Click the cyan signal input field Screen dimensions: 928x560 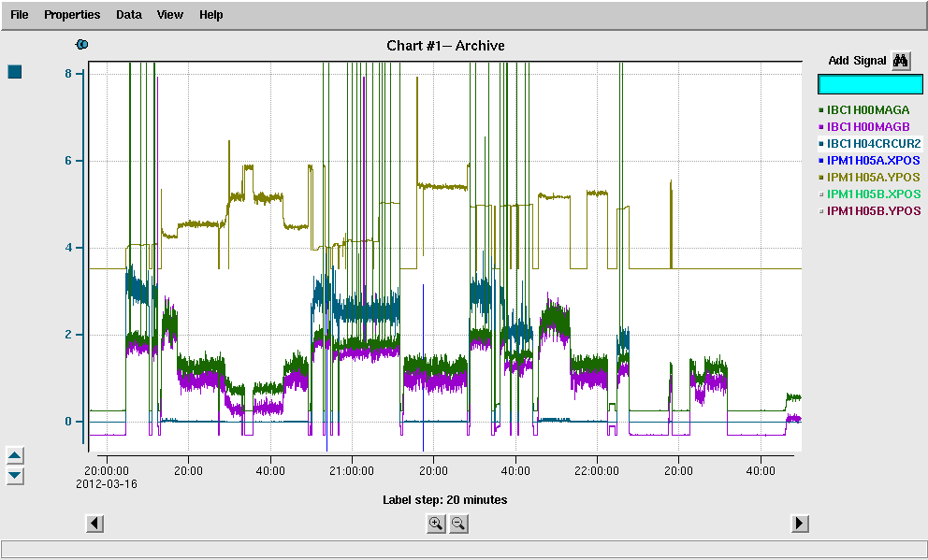[870, 84]
